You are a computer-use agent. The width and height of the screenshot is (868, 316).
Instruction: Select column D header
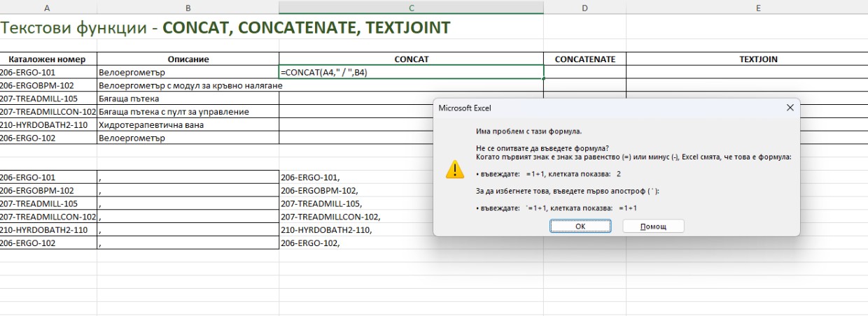coord(584,8)
